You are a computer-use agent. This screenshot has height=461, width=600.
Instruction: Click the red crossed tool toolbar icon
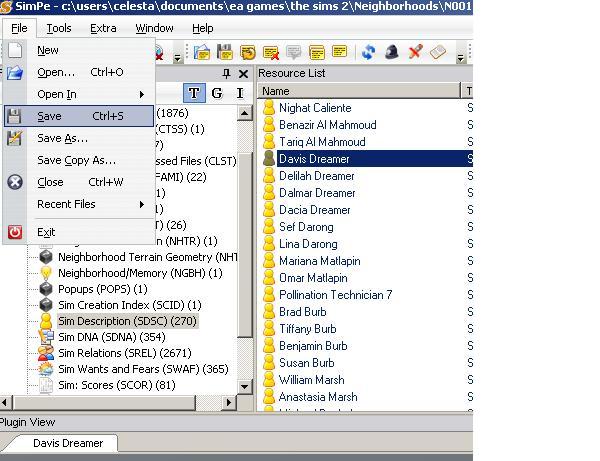(415, 52)
